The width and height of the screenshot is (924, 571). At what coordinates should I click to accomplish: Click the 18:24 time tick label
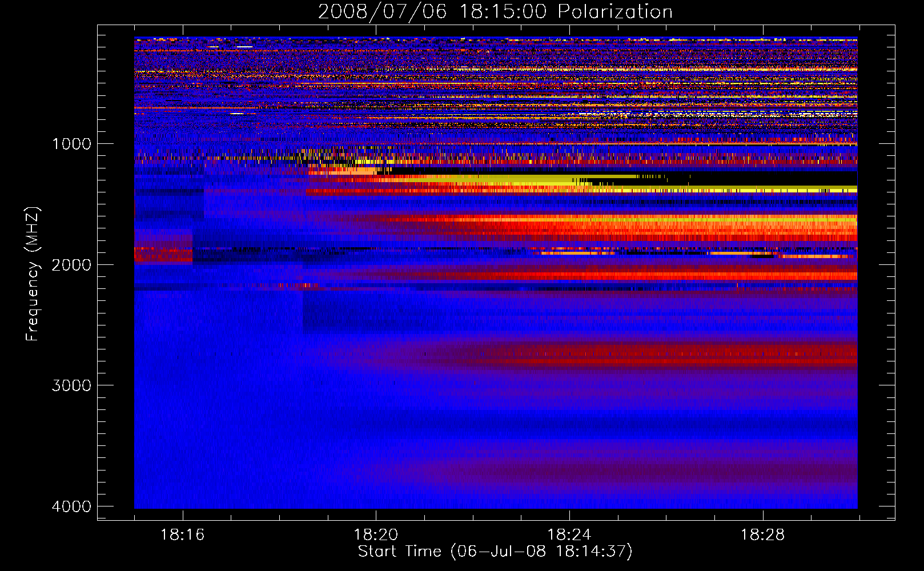click(569, 535)
